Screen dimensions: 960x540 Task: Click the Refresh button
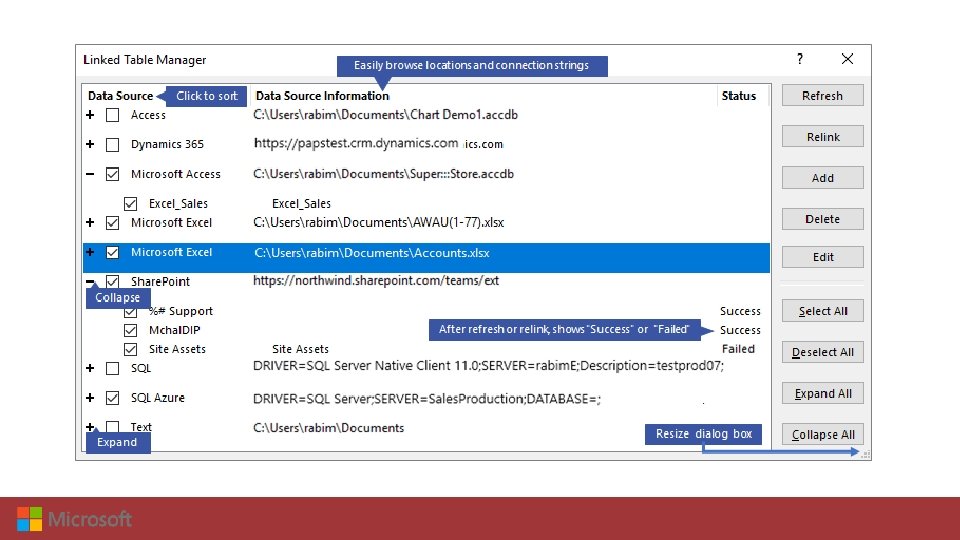click(822, 96)
